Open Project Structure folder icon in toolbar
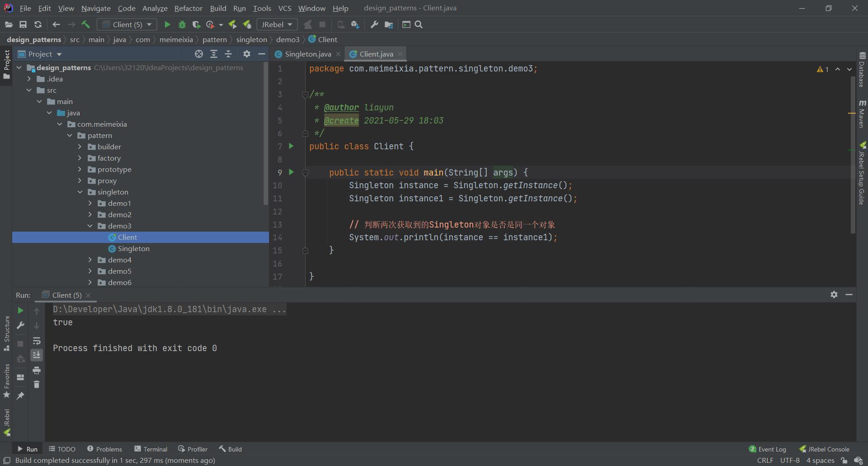The width and height of the screenshot is (868, 466). point(389,24)
